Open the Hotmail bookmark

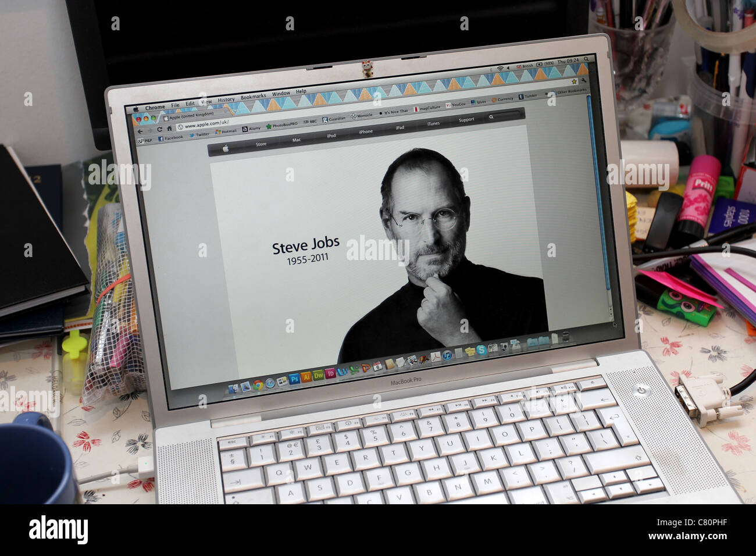(226, 131)
